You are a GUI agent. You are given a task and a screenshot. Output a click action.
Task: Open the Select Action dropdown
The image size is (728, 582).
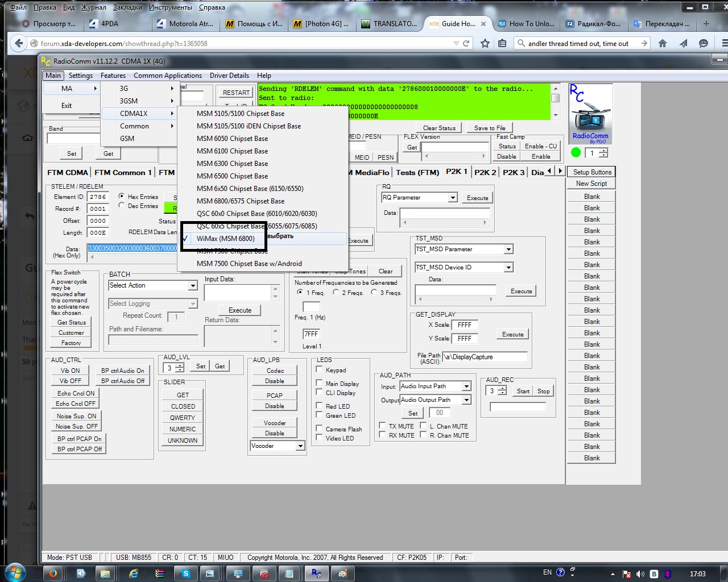pos(193,285)
